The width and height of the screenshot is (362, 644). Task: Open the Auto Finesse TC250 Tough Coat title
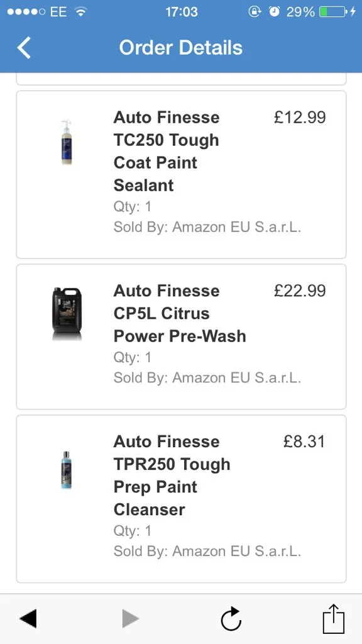167,151
